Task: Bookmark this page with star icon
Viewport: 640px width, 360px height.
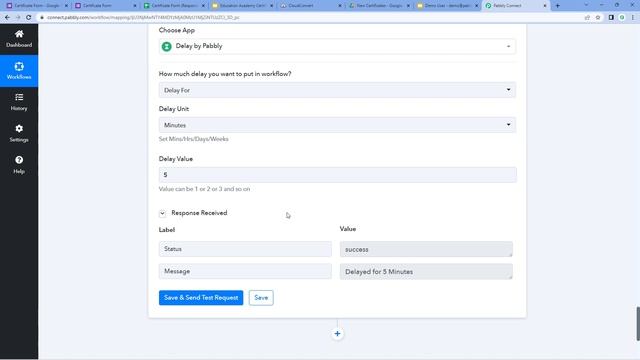Action: [x=598, y=18]
